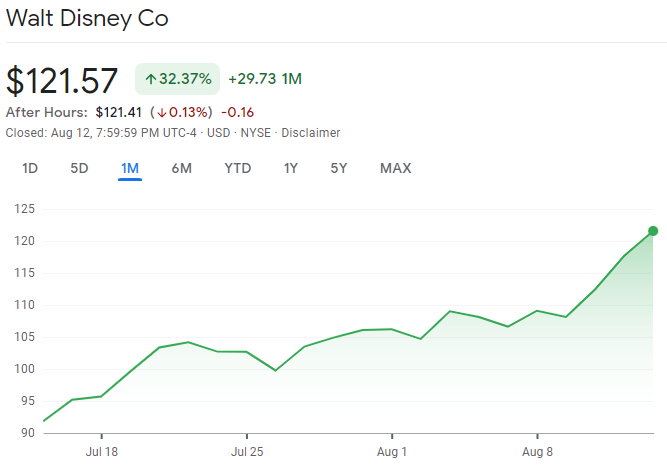Viewport: 667px width, 470px height.
Task: Click the USD currency text
Action: pyautogui.click(x=219, y=133)
